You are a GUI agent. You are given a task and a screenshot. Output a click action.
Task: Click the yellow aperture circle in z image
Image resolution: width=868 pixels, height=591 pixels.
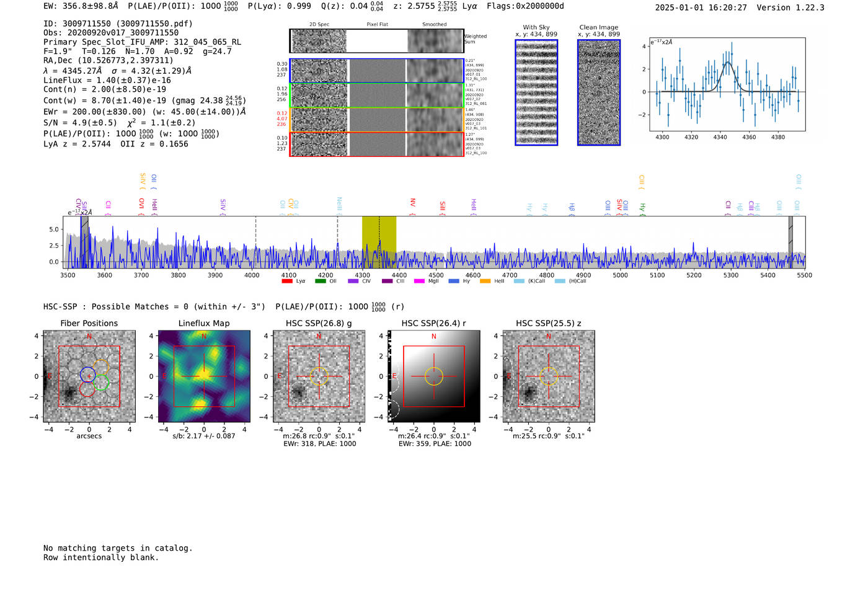[x=549, y=376]
